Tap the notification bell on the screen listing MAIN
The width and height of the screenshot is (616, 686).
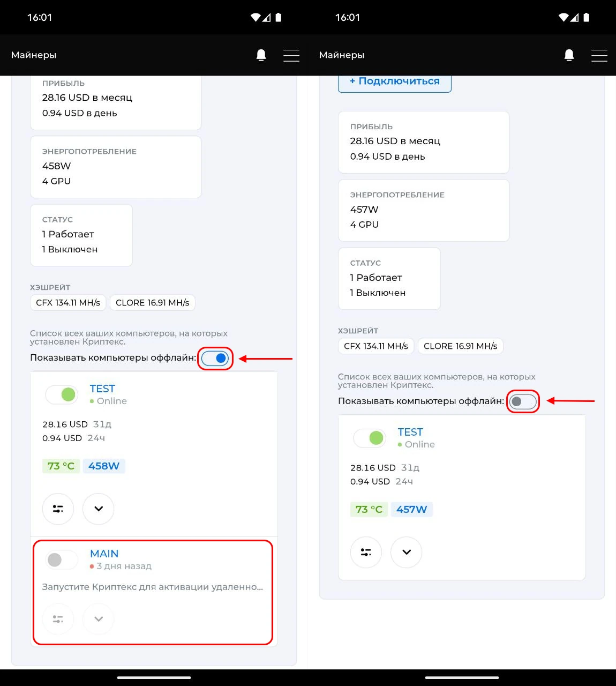coord(261,55)
